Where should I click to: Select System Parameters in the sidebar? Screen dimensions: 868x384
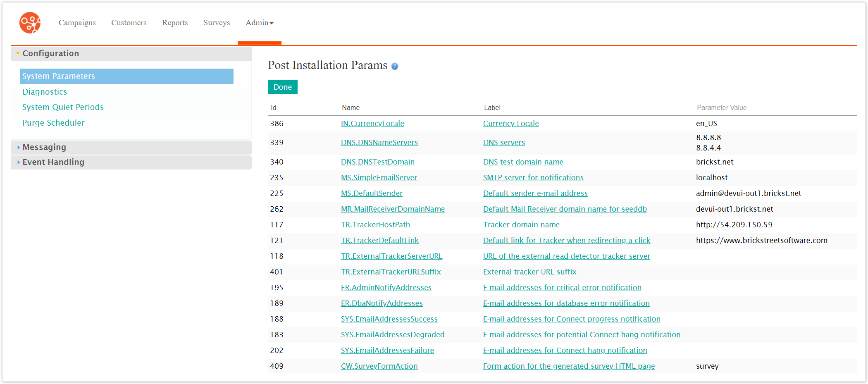(59, 76)
